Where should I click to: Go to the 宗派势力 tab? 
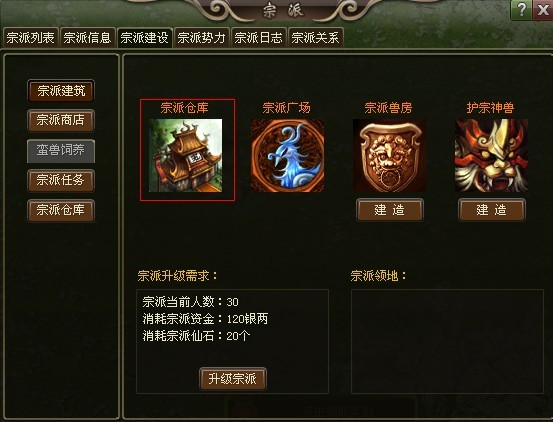pyautogui.click(x=202, y=37)
